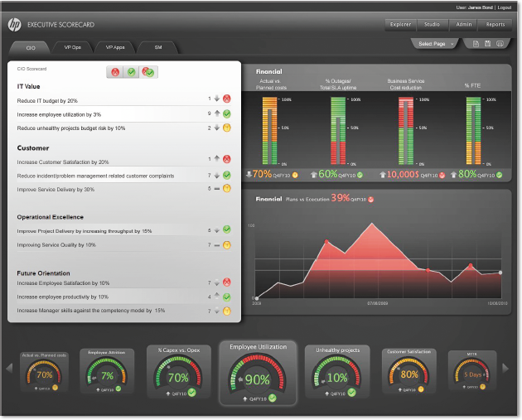The width and height of the screenshot is (522, 420).
Task: Open the Reports section
Action: 495,24
